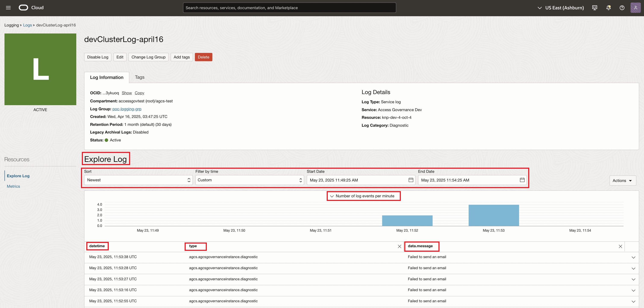
Task: Switch to the Tags tab
Action: pos(140,77)
